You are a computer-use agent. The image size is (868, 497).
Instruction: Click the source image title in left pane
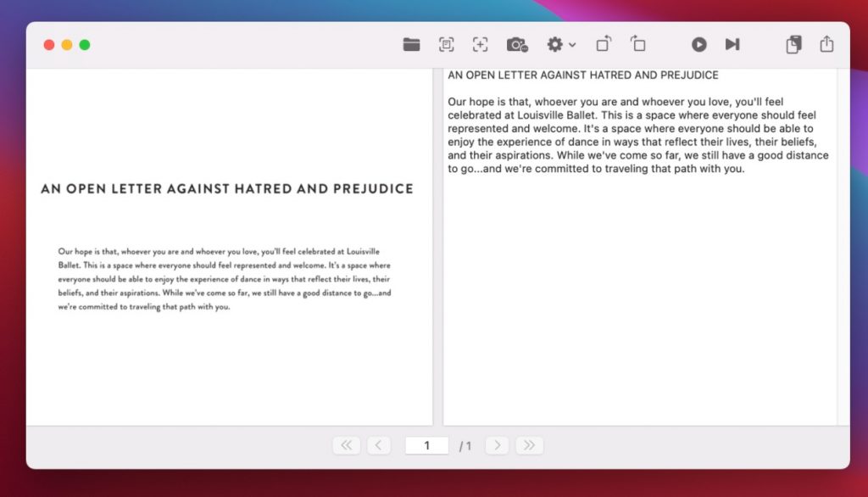click(227, 189)
